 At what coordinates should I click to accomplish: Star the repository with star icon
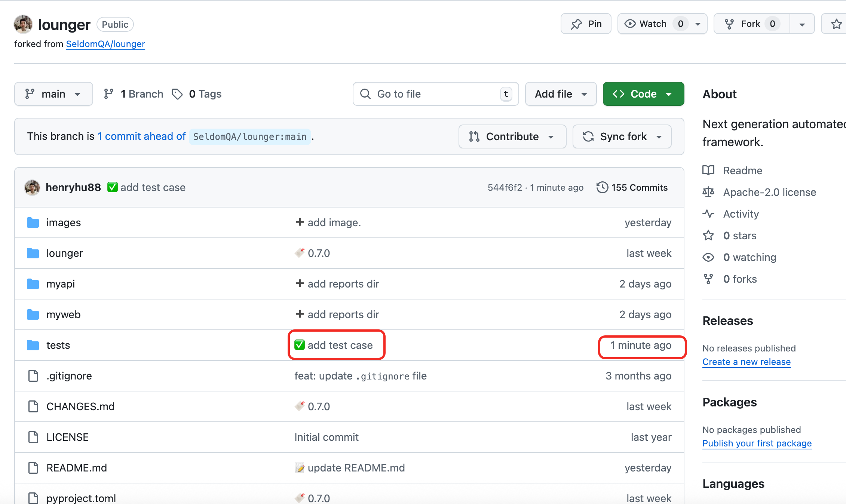point(836,24)
